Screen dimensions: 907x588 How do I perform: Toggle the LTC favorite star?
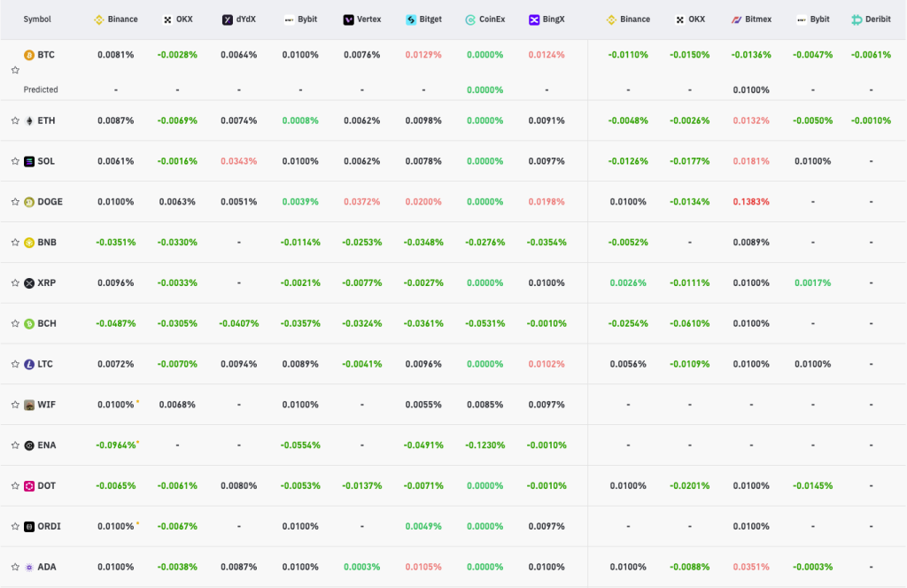pyautogui.click(x=15, y=364)
